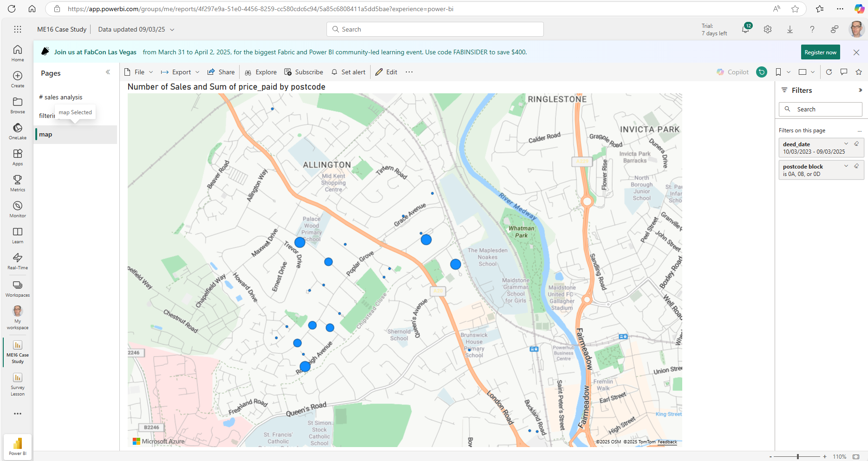Open Power BI settings gear

point(767,29)
